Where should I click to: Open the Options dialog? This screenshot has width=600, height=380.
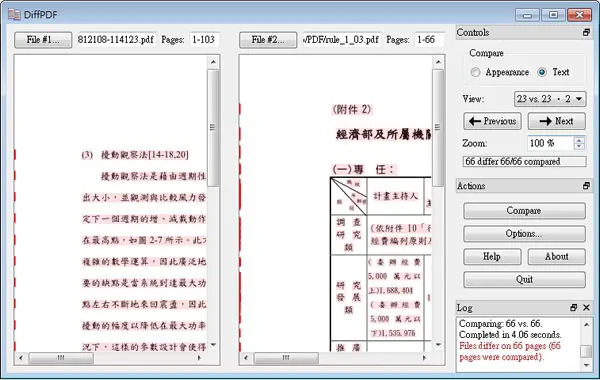(x=524, y=234)
